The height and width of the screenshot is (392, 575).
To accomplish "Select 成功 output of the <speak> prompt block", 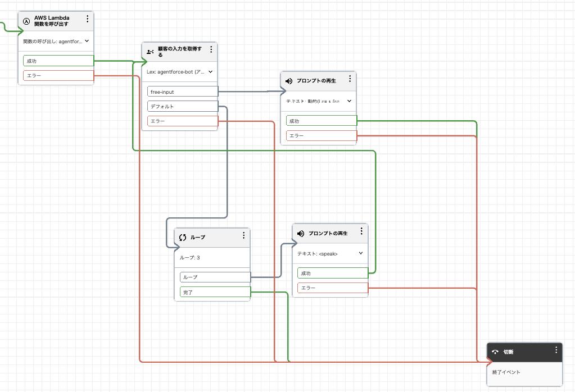I will (333, 273).
